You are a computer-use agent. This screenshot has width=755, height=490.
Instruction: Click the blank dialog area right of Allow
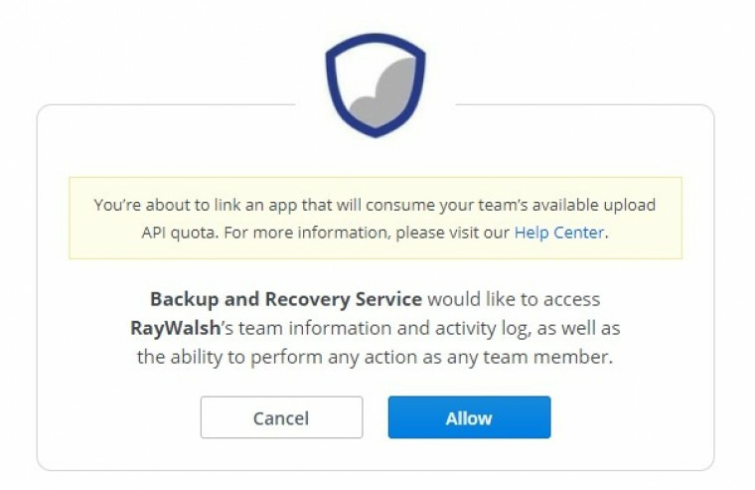632,417
